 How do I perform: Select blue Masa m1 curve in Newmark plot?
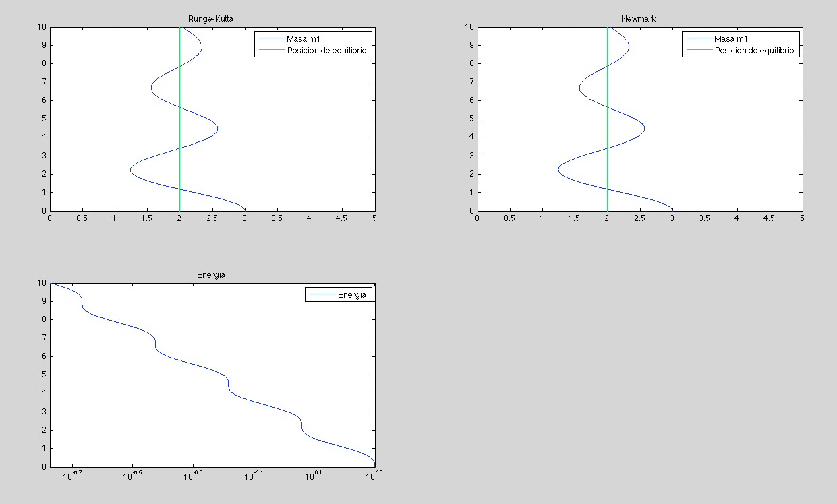pos(644,128)
